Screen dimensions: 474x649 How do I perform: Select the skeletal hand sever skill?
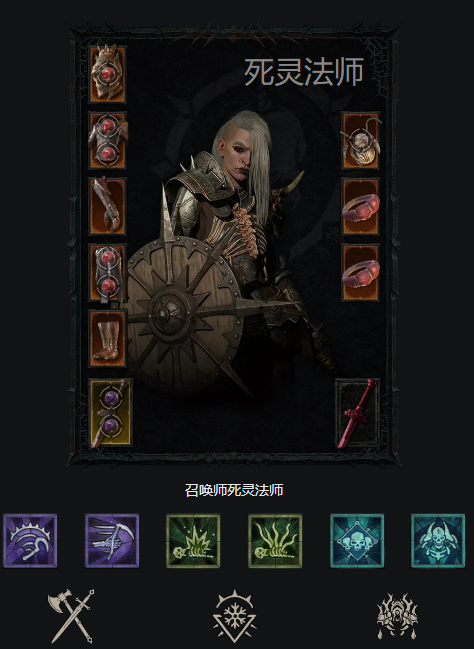(112, 541)
